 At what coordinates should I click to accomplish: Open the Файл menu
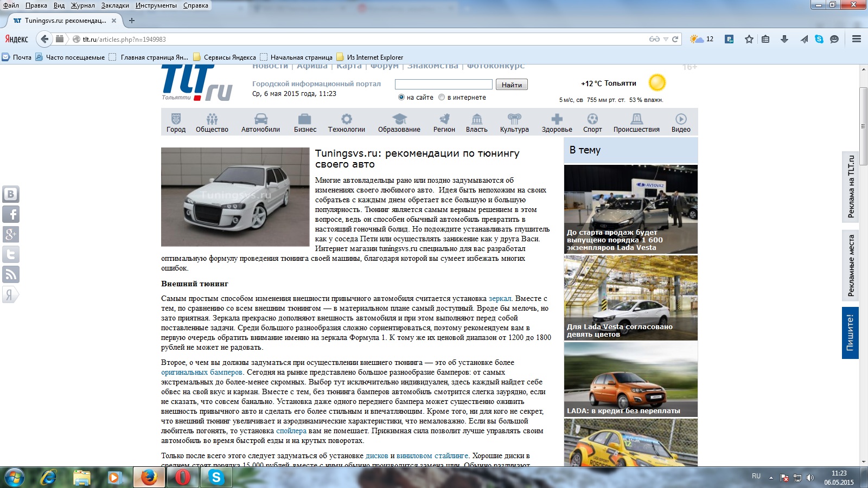click(11, 5)
